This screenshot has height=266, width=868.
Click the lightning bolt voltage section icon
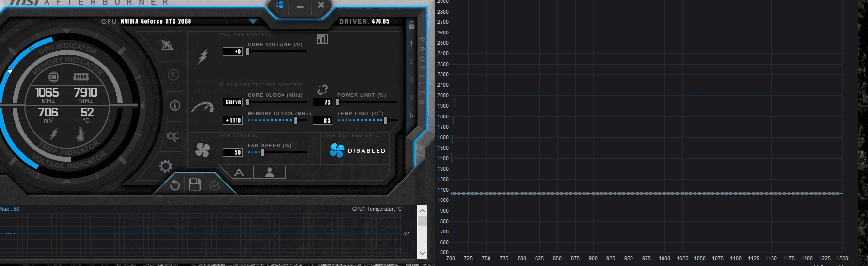(203, 56)
